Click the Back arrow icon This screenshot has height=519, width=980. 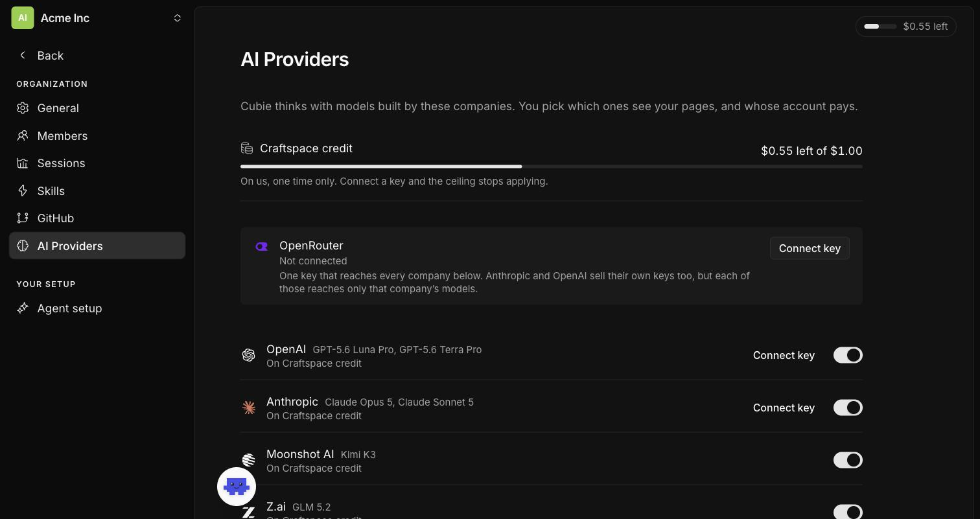click(x=23, y=55)
